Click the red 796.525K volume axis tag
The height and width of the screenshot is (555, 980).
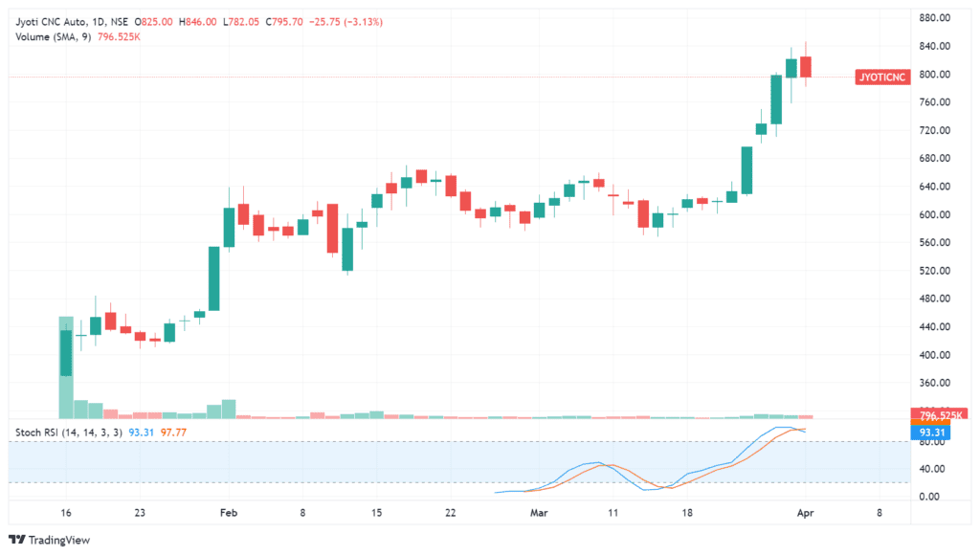(940, 414)
